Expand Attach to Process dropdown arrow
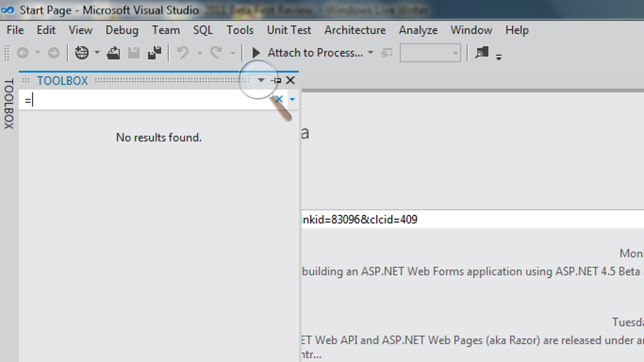Screen dimensions: 644x362 (370, 53)
